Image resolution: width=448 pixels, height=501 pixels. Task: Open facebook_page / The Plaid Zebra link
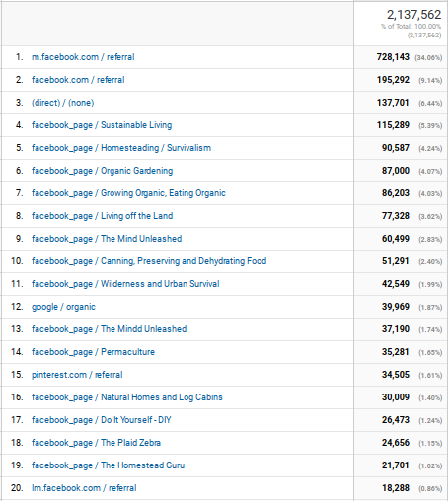coord(96,443)
